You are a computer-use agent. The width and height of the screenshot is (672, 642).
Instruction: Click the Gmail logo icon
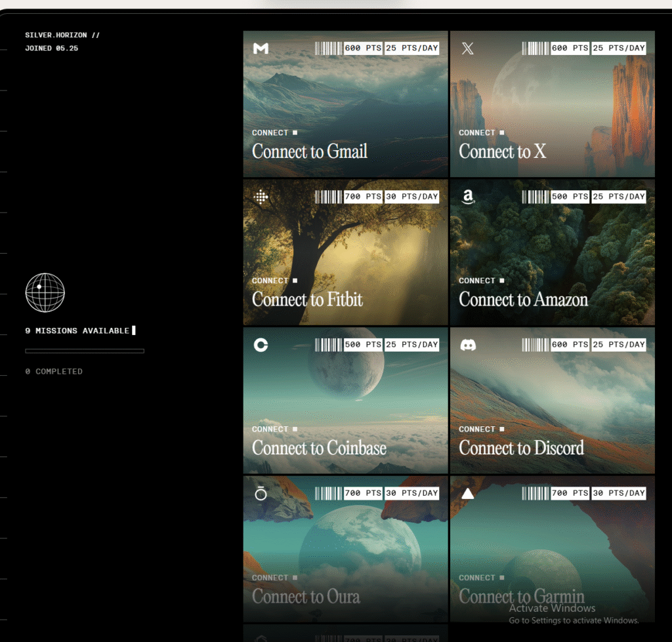tap(261, 49)
